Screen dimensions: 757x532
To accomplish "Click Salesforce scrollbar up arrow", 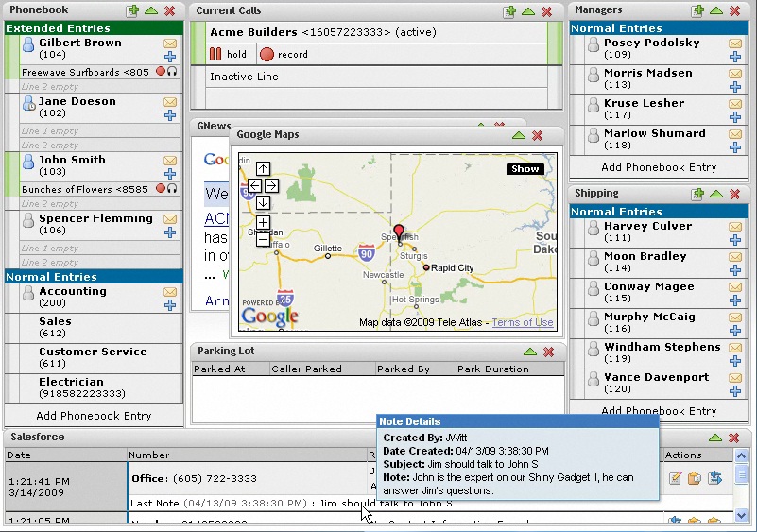I will [742, 455].
